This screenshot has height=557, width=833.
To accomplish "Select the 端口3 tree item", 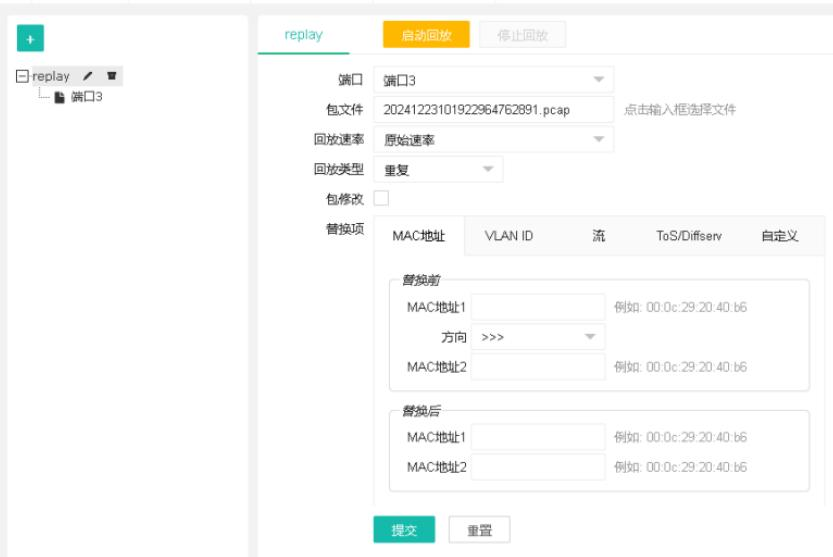I will coord(86,97).
